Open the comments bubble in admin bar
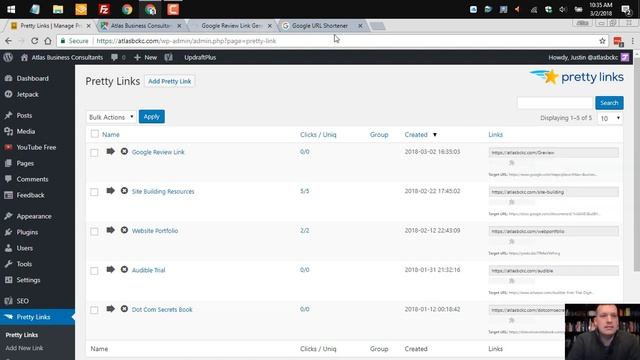The height and width of the screenshot is (360, 640). (114, 58)
